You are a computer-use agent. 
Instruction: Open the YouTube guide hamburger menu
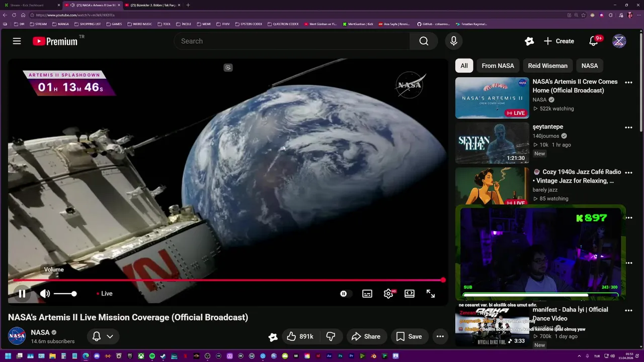[17, 41]
